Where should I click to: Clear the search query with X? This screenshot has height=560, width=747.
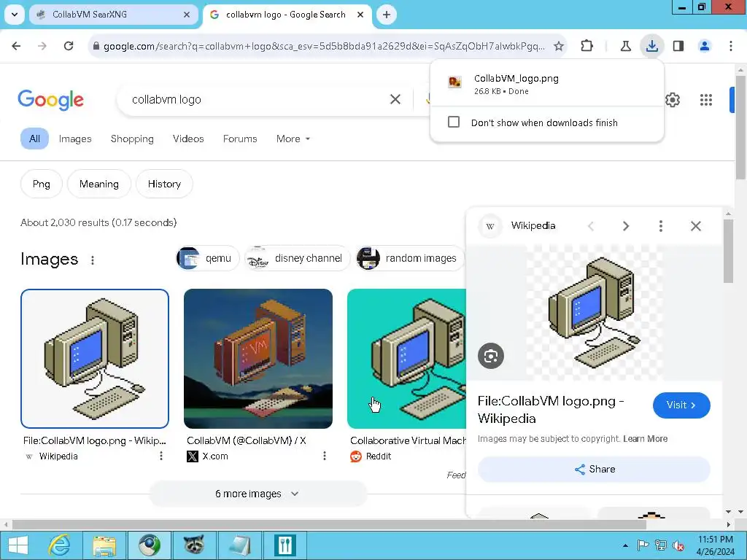point(395,99)
